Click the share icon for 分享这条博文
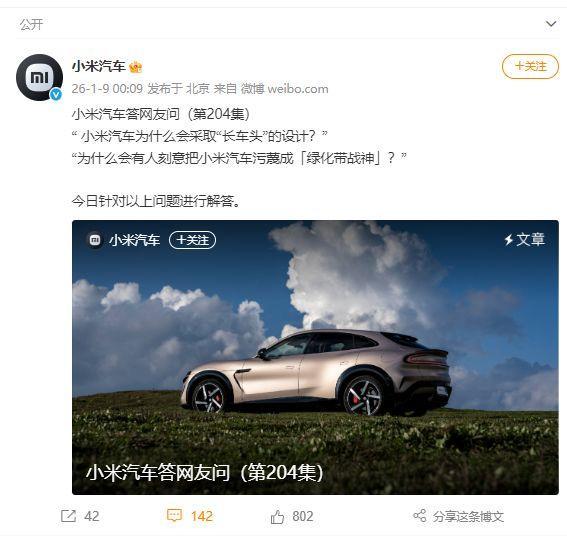The image size is (567, 537). pos(420,516)
